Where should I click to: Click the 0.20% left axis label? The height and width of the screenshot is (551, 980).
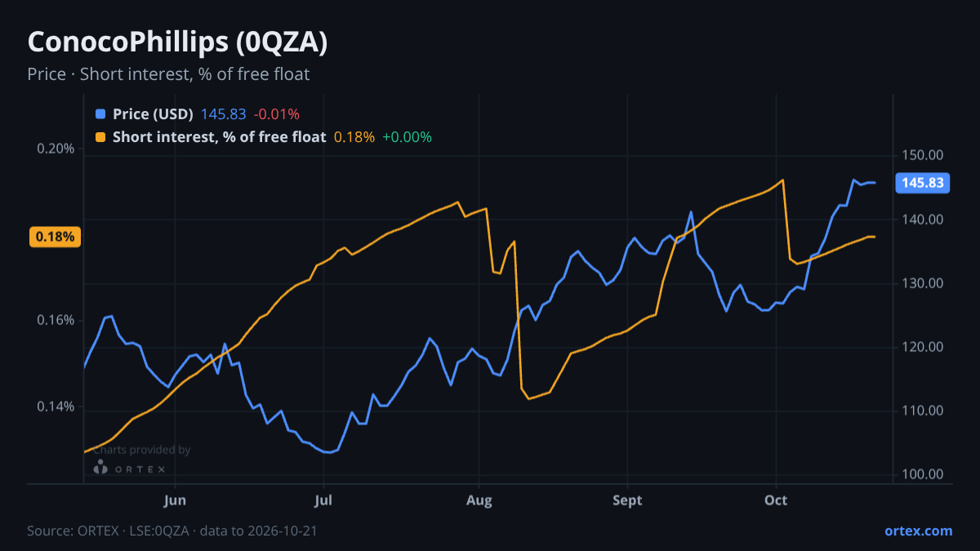click(x=56, y=149)
